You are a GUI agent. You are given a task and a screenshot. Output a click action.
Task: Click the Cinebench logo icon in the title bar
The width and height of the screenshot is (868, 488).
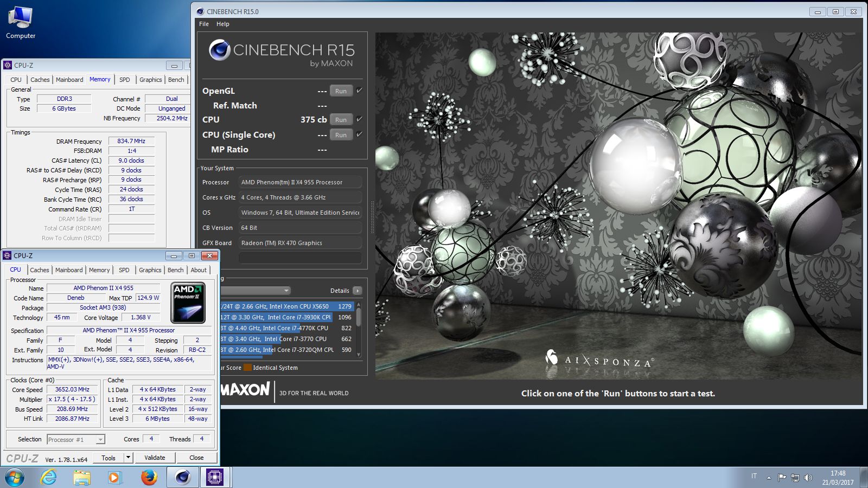(x=200, y=11)
